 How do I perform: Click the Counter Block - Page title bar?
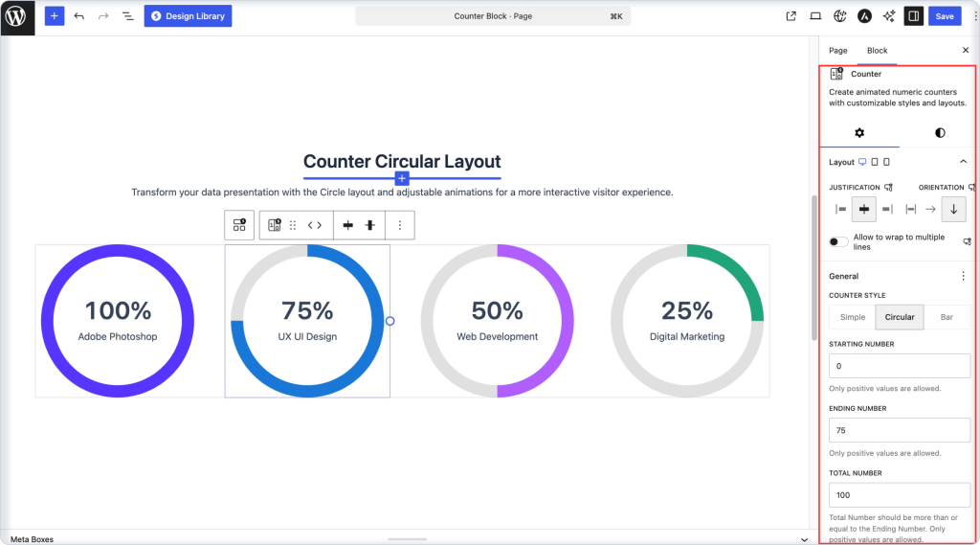[493, 16]
